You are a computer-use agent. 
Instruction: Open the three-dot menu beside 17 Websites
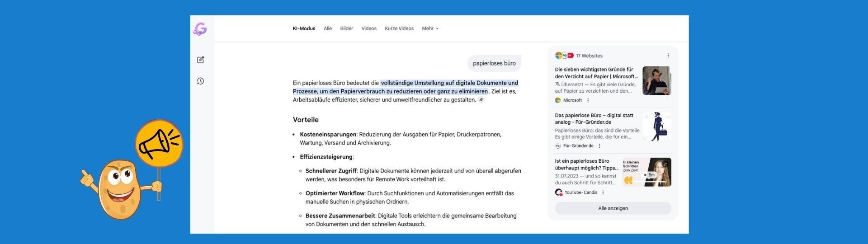pos(668,56)
